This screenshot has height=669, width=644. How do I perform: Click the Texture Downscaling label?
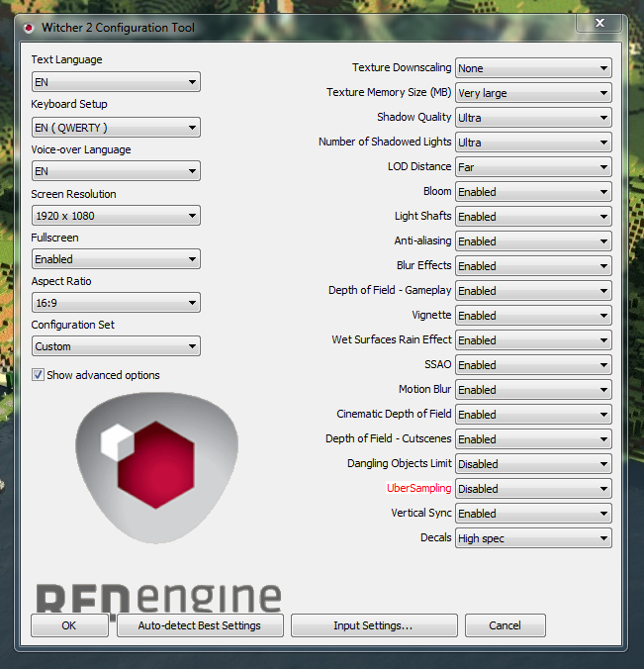[402, 67]
